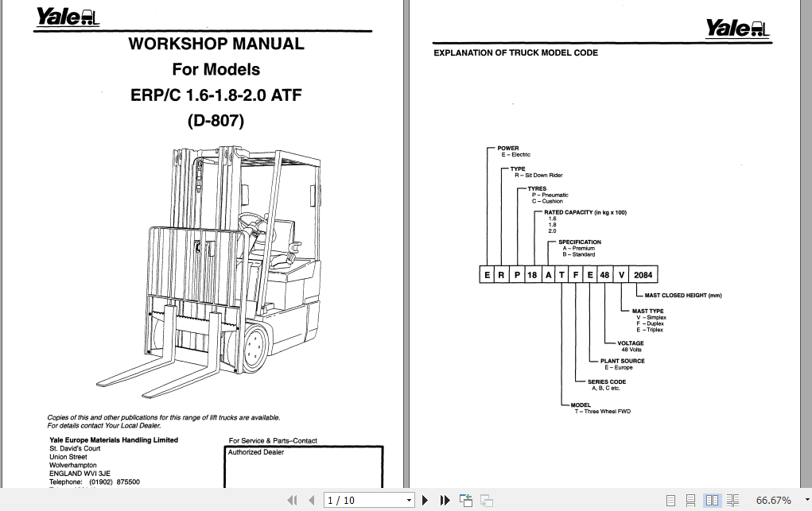Image resolution: width=812 pixels, height=511 pixels.
Task: Click the ERP/C 1.6-1.8-2.0 ATF text
Action: pos(216,95)
